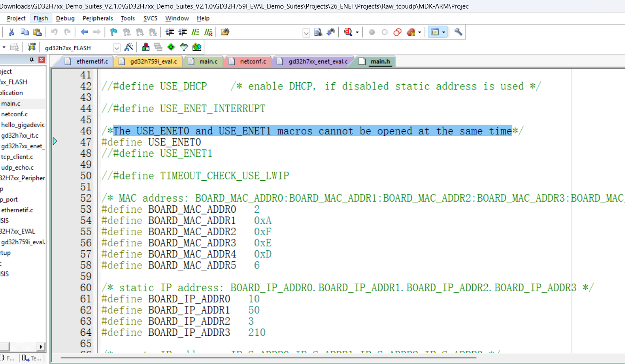Go to next bookmark icon
This screenshot has height=364, width=625.
tap(140, 32)
